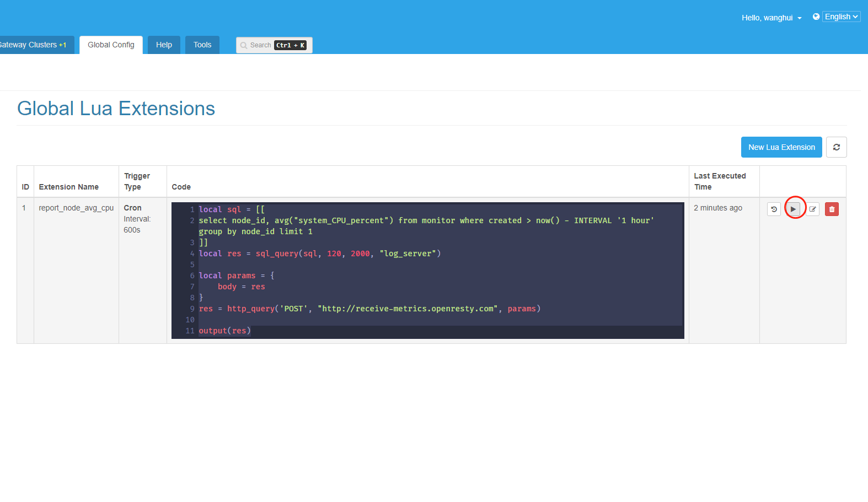Focus the Search box

pos(274,45)
